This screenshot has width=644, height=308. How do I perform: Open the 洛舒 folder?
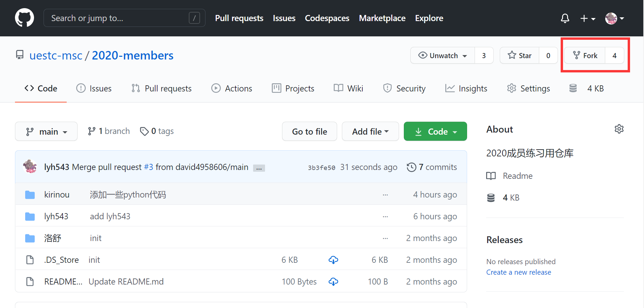coord(52,238)
